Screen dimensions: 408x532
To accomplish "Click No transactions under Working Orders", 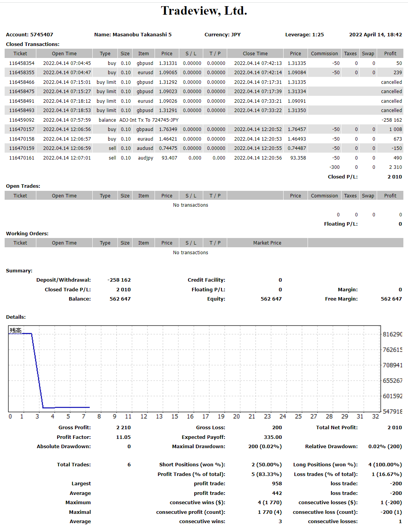I will (190, 253).
